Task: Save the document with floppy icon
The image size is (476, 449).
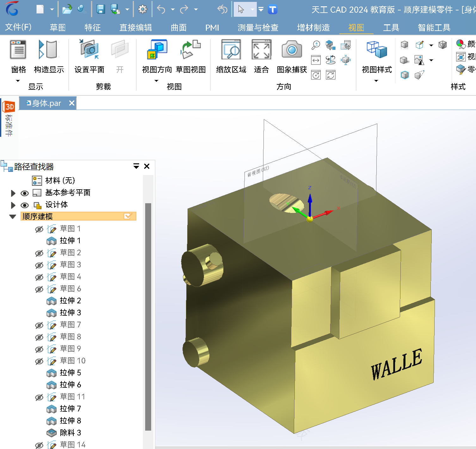Action: (x=101, y=9)
